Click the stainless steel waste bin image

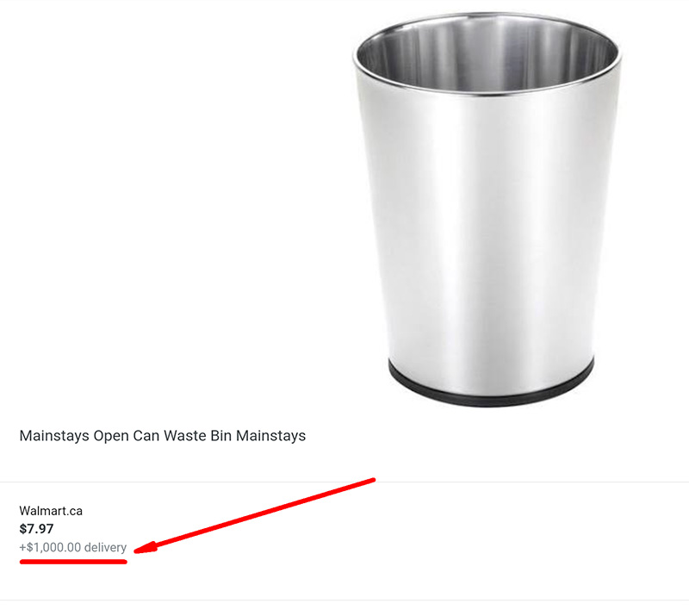pos(487,207)
